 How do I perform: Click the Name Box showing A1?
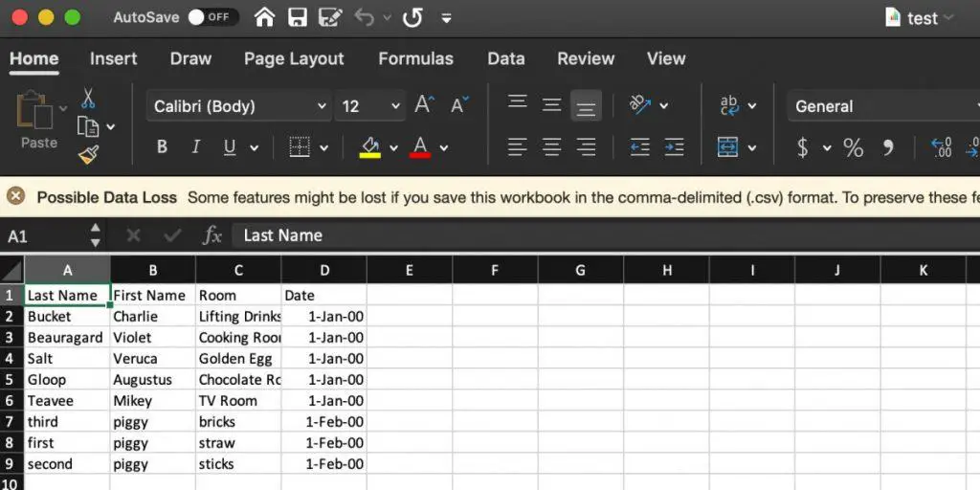pos(44,236)
